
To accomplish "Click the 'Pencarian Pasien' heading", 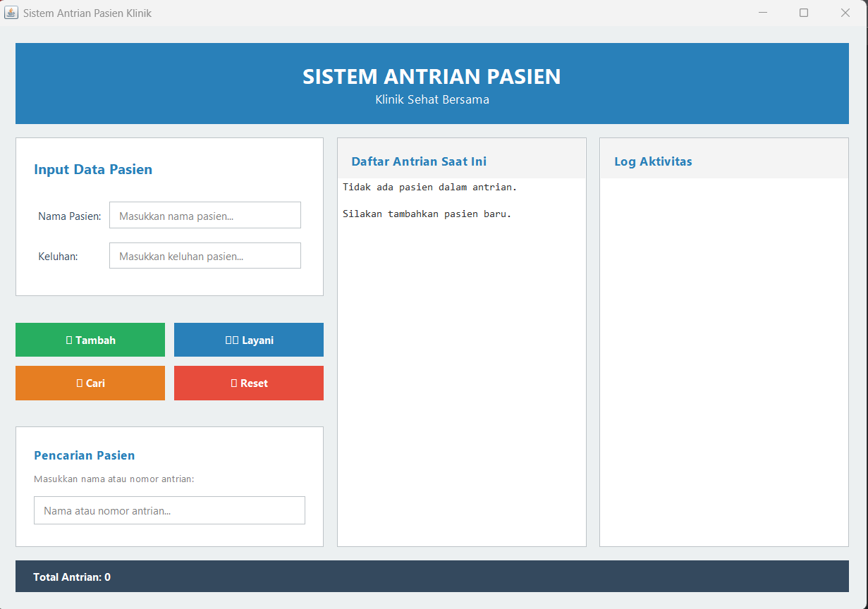I will 84,455.
